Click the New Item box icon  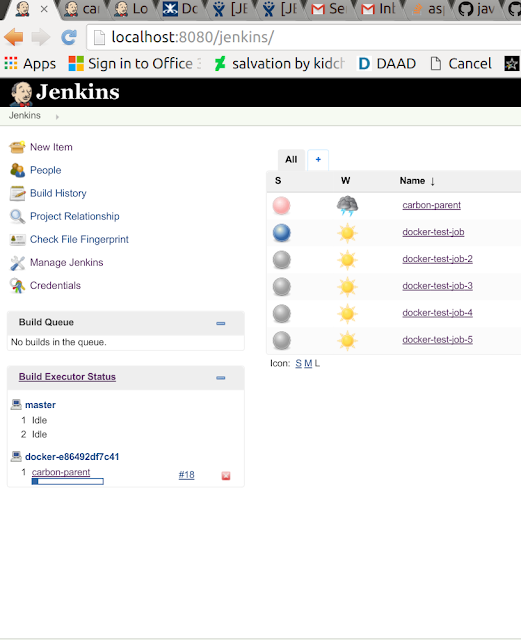17,147
